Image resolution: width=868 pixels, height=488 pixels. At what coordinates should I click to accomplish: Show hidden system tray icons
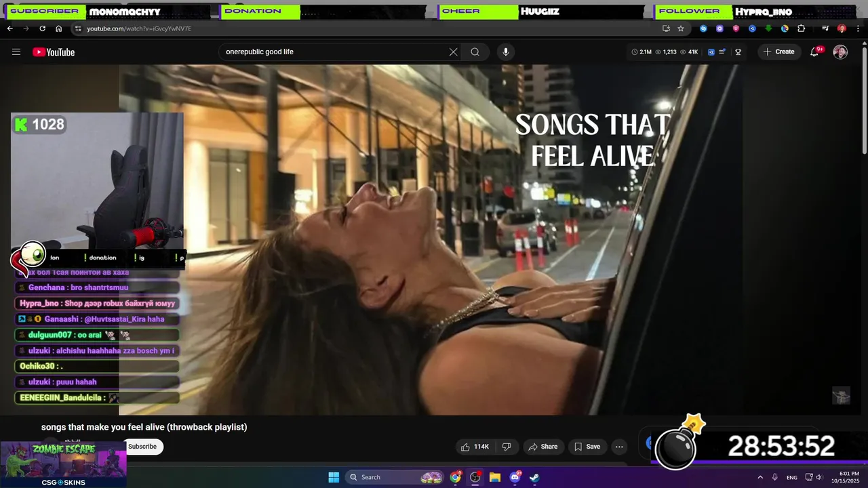(759, 477)
